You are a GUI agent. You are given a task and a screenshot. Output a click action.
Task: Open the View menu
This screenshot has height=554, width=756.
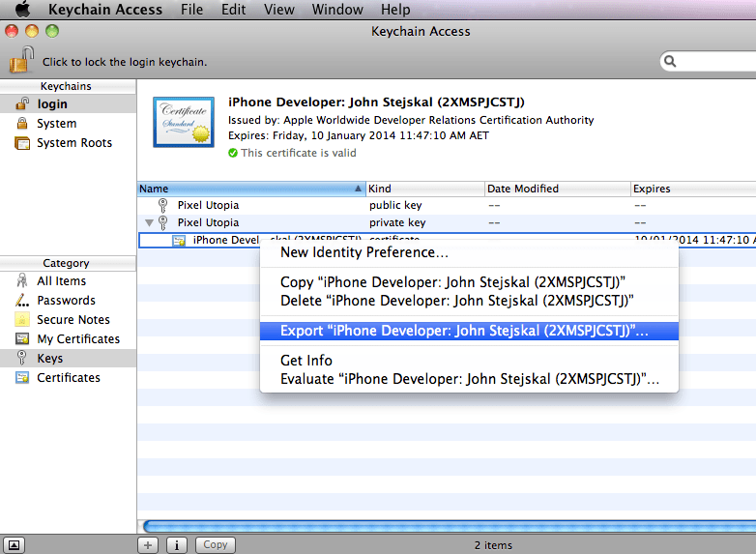tap(279, 9)
